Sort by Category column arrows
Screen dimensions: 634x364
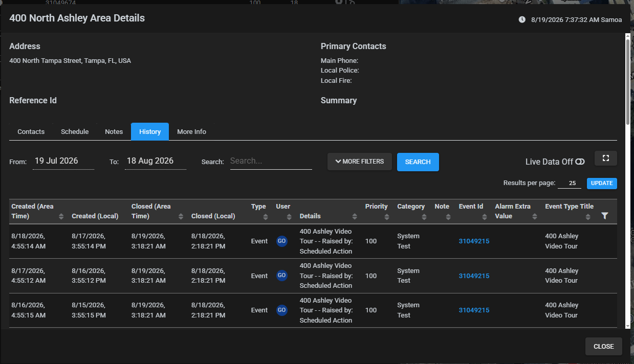click(424, 217)
